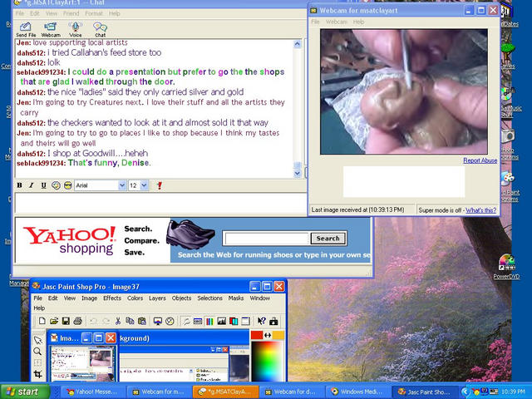Open Webcam menu in webcam window
The height and width of the screenshot is (399, 532).
(336, 22)
